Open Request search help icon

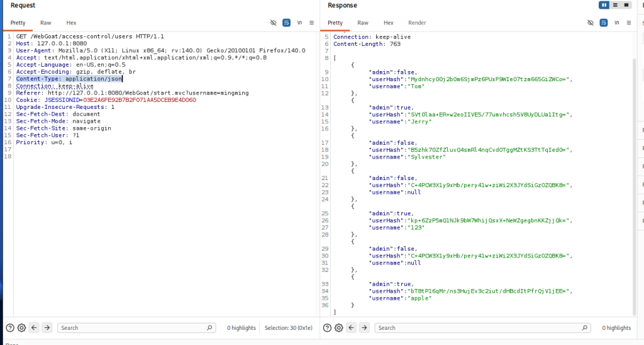click(x=10, y=328)
